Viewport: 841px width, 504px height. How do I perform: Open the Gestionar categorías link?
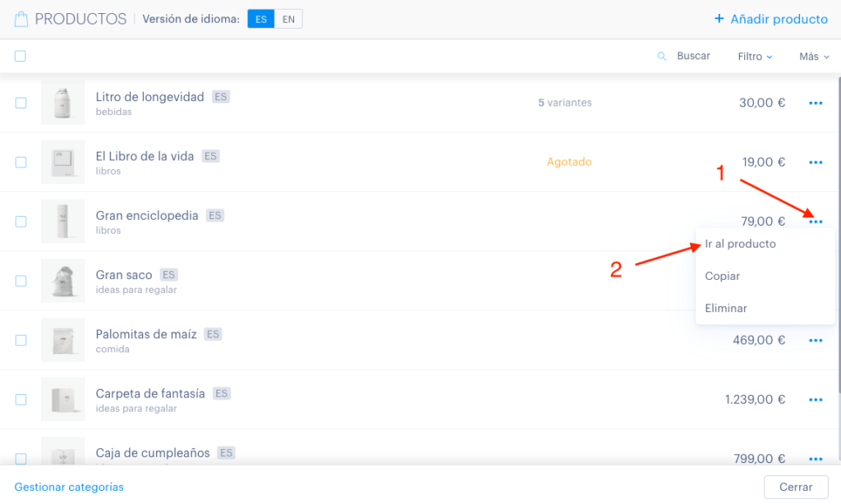click(x=69, y=487)
